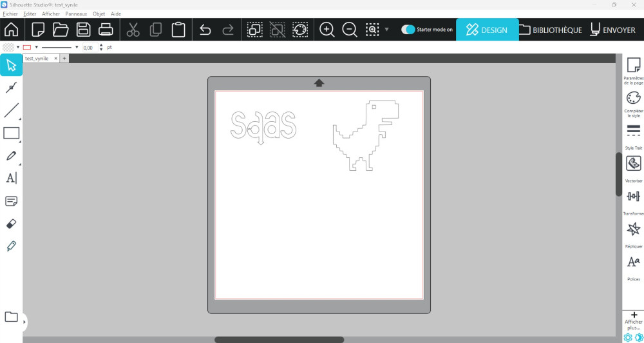644x343 pixels.
Task: Open Paramètres de la page panel
Action: 633,71
